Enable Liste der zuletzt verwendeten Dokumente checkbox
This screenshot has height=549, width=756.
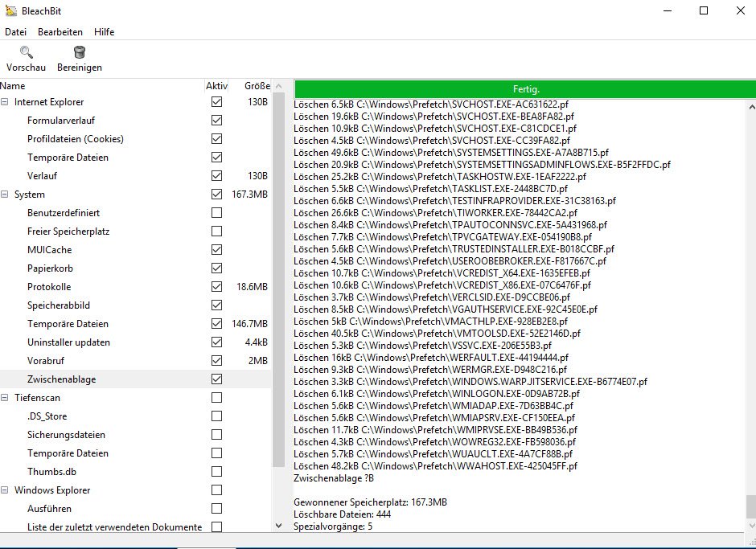[x=217, y=526]
